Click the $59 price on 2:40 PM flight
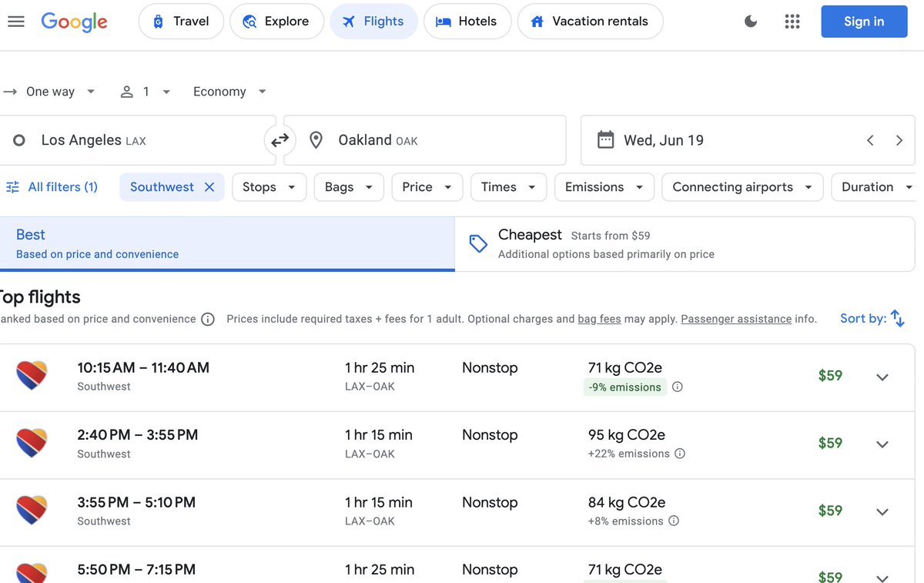Screen dimensions: 924x583 [x=830, y=443]
